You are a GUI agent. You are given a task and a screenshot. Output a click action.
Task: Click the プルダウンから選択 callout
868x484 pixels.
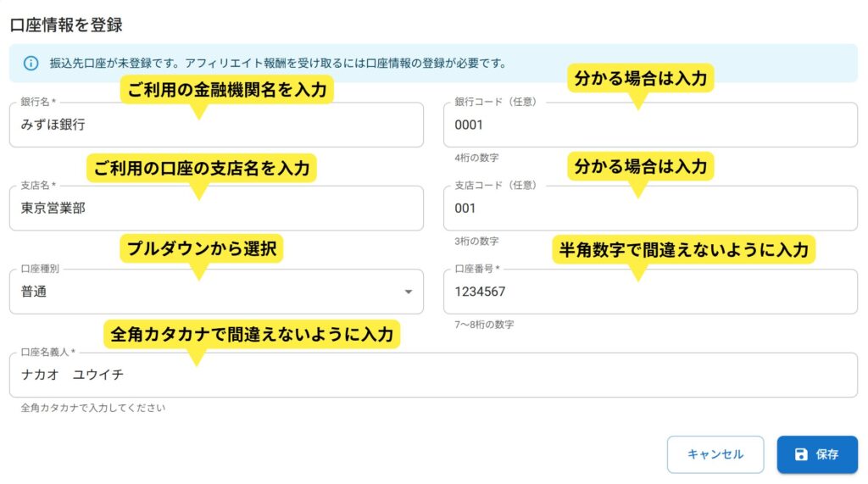(201, 249)
